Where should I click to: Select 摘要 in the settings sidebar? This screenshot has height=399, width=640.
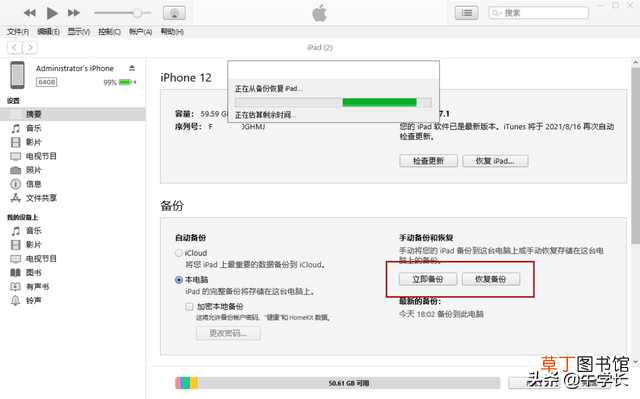73,114
